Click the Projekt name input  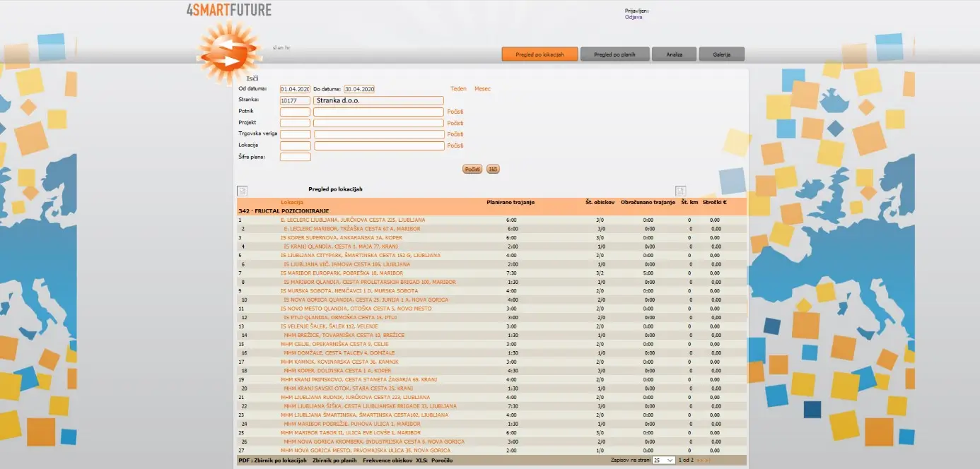pos(378,123)
